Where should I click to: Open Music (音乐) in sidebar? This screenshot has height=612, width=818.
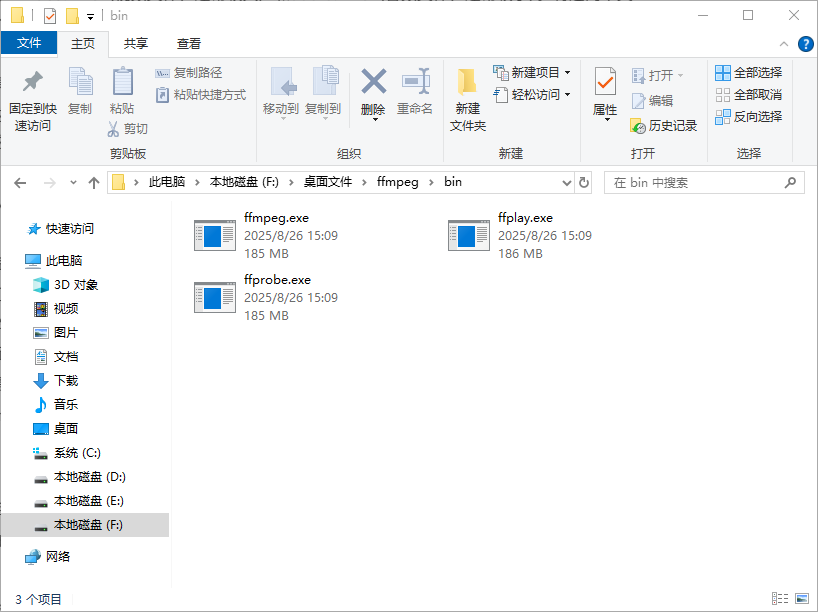tap(56, 404)
